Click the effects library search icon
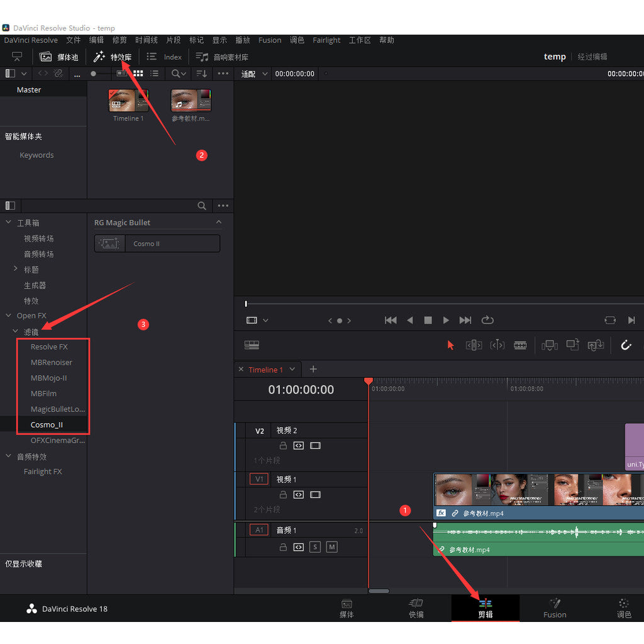 click(202, 206)
